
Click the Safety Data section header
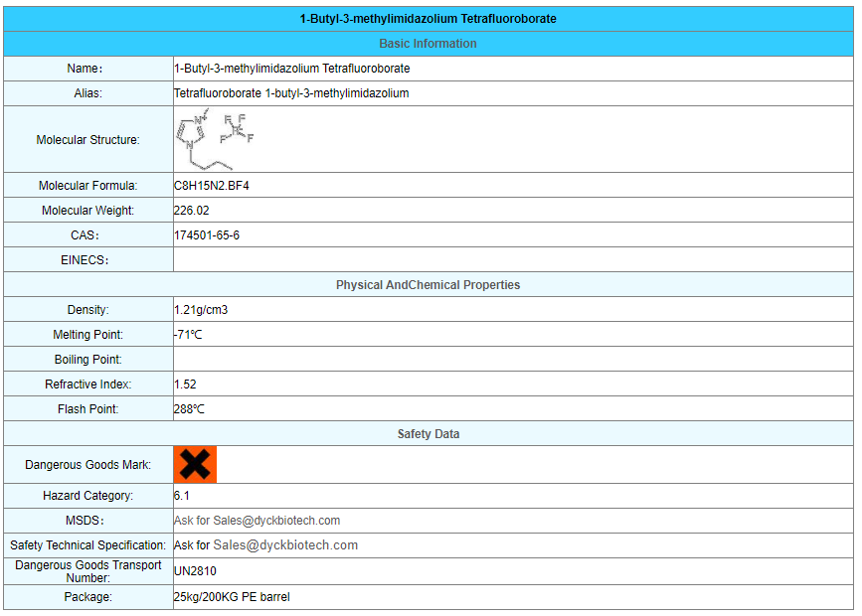click(429, 434)
